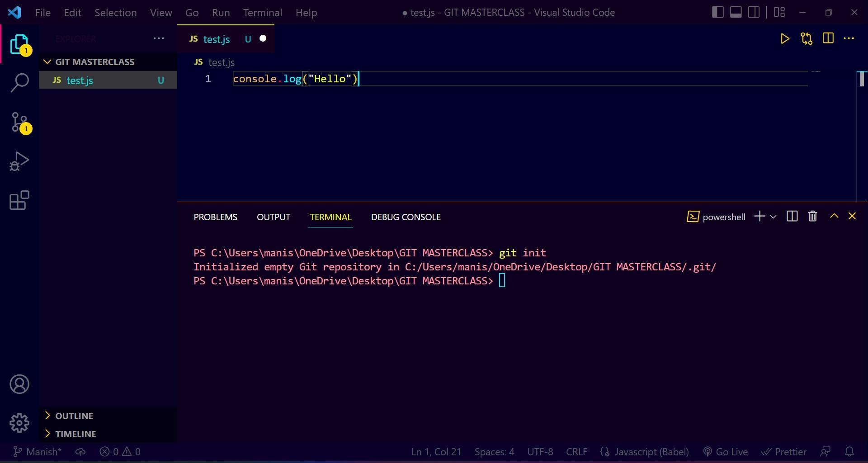Open the Source Control view

point(19,123)
